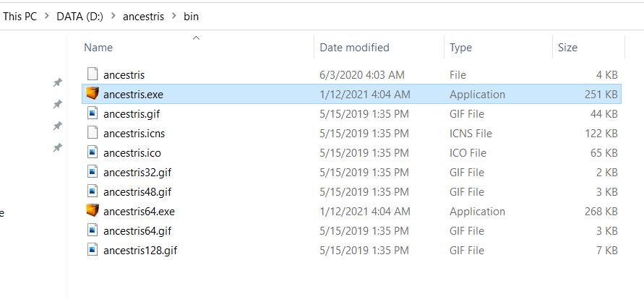The height and width of the screenshot is (299, 644).
Task: Click the ancestris32.gif file icon
Action: (x=93, y=171)
